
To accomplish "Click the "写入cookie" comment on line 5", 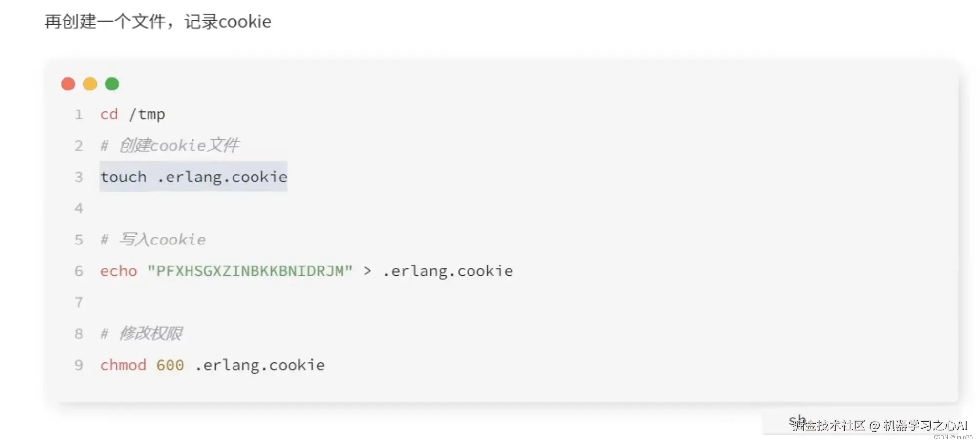I will click(163, 240).
